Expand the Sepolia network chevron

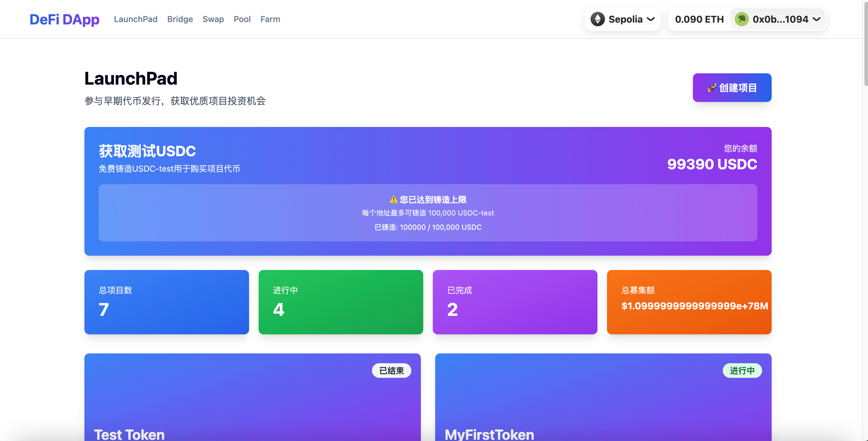point(651,19)
